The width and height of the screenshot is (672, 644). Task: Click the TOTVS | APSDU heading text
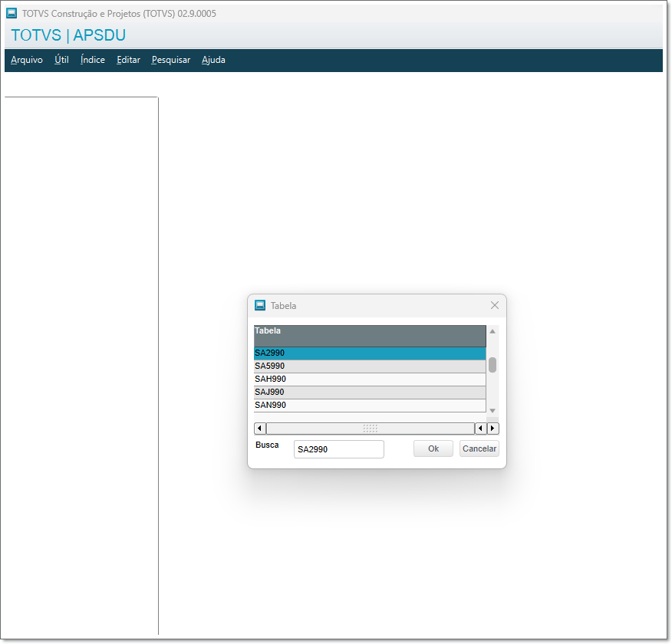[68, 35]
